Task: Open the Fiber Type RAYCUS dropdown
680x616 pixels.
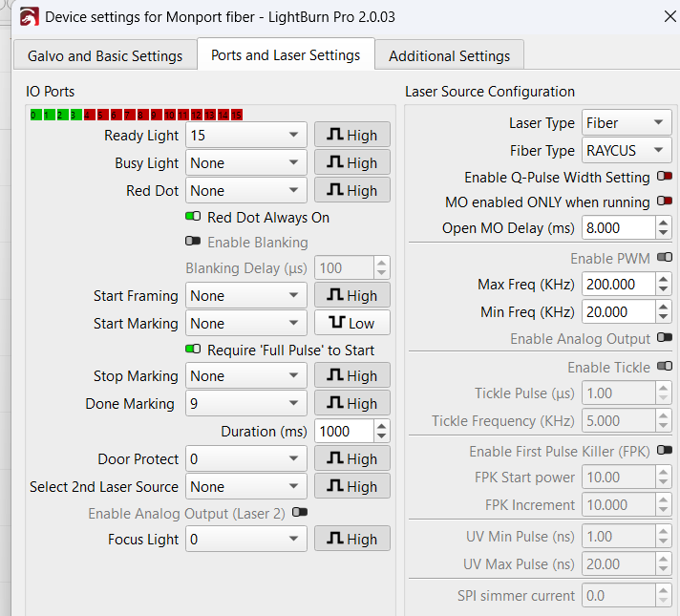Action: point(627,151)
